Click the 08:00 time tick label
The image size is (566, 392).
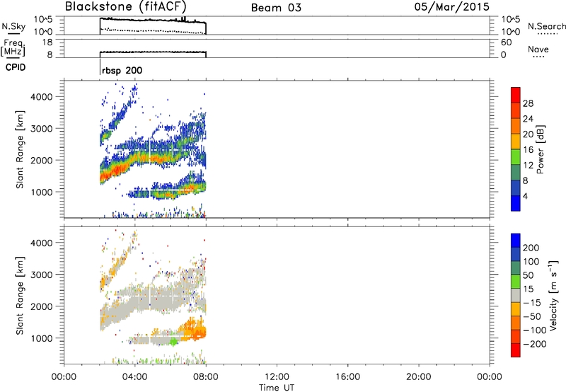click(x=206, y=377)
